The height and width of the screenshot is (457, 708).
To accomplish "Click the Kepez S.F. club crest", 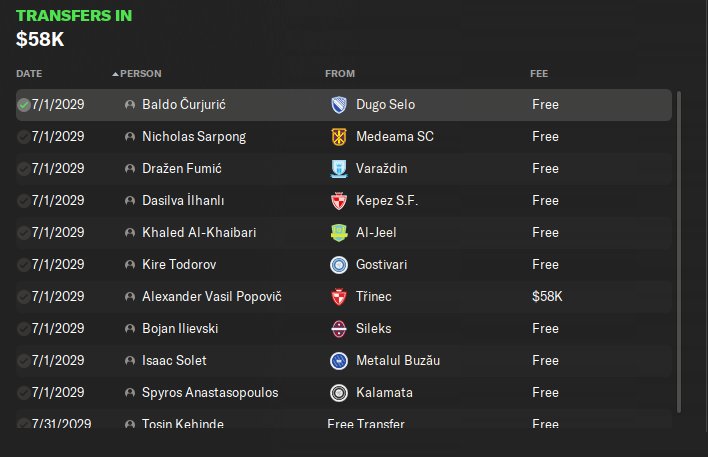I will [339, 201].
